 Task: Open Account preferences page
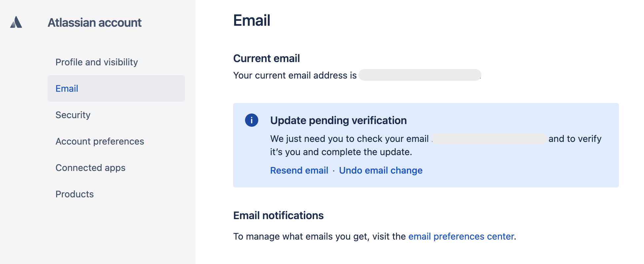tap(99, 141)
